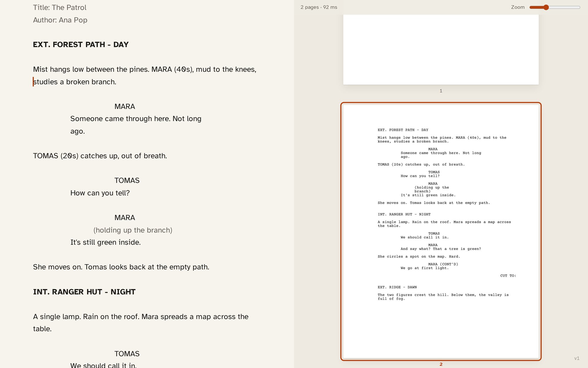Click 'She moves on. Tomas looks back' line in the editor
Viewport: 588px width, 368px height.
coord(121,267)
